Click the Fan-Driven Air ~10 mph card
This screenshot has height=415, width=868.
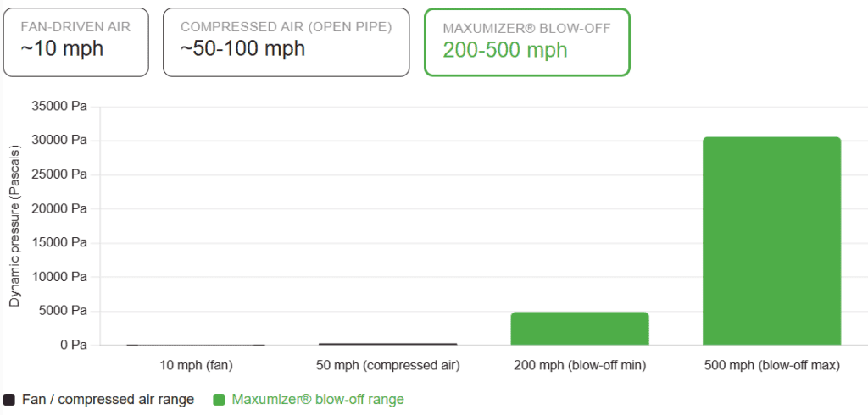(x=75, y=42)
